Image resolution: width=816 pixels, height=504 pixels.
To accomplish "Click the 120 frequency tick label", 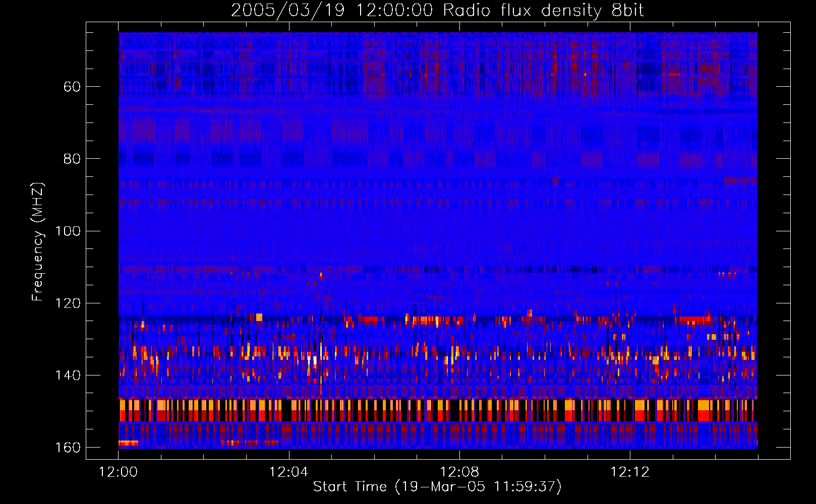I will click(68, 303).
